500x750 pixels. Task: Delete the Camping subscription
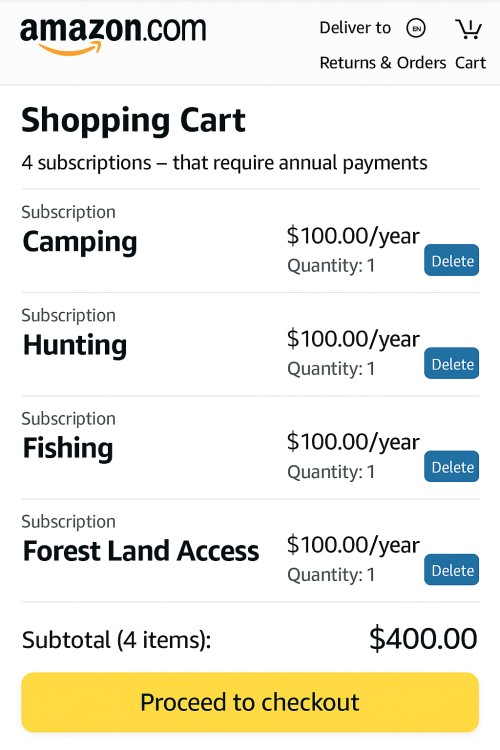pos(451,260)
